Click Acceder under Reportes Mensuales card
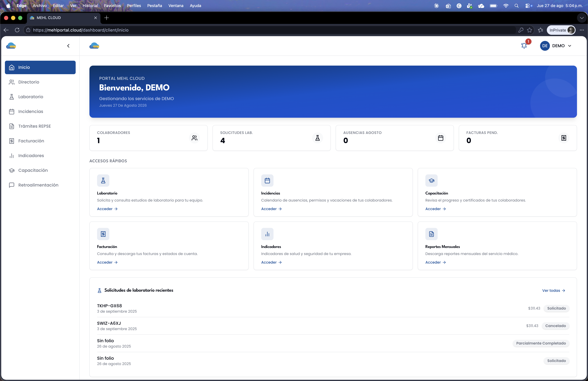 point(435,262)
